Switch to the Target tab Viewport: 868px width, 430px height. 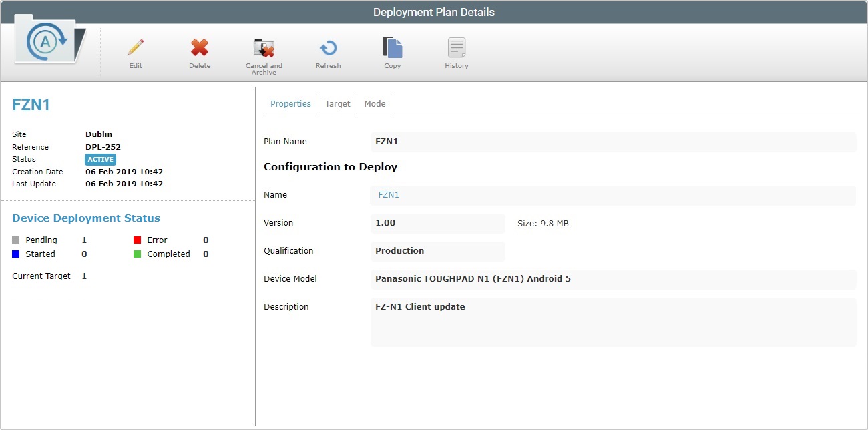click(x=337, y=103)
